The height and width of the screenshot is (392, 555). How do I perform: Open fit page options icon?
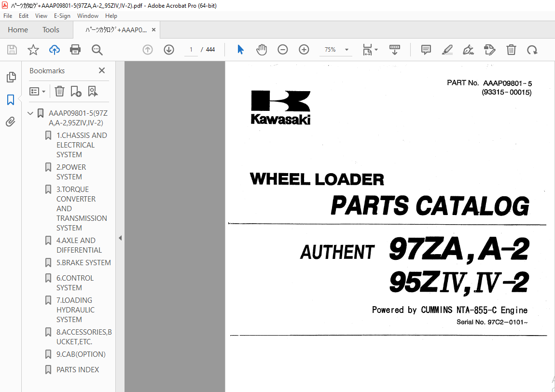[x=370, y=50]
